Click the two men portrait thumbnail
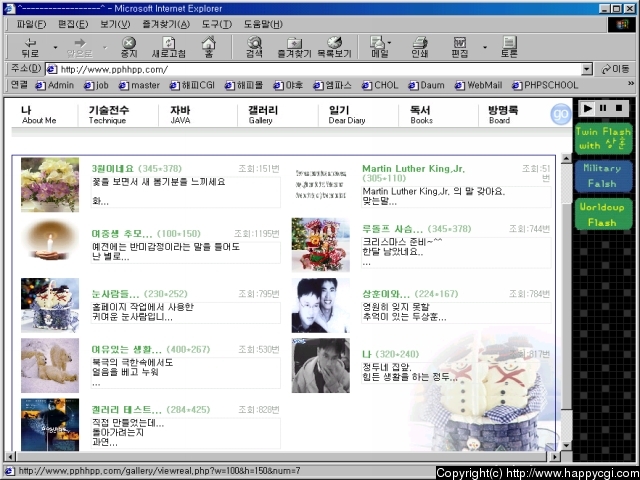The image size is (640, 480). point(320,305)
